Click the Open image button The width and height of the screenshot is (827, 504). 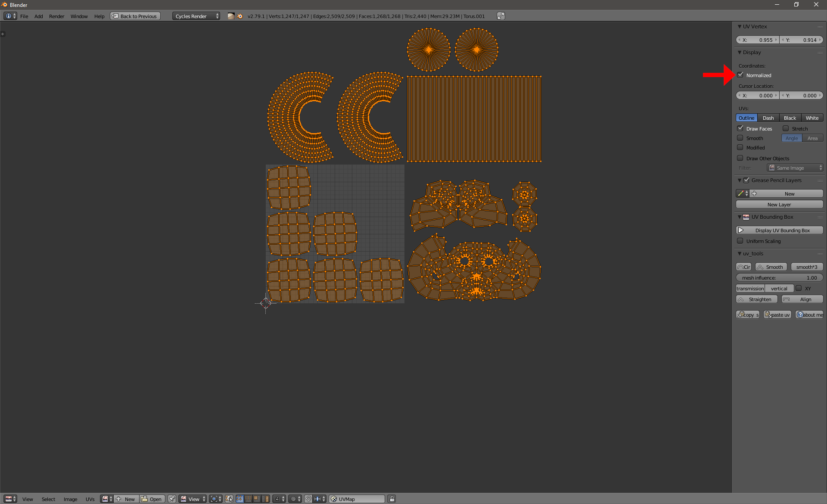tap(152, 499)
